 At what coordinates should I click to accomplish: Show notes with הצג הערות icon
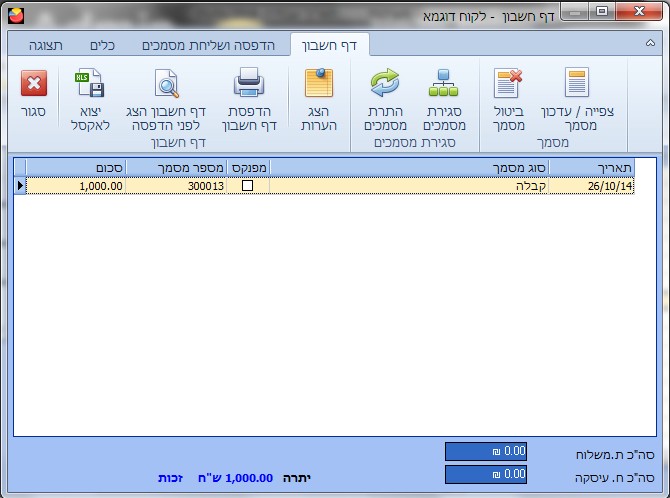319,84
